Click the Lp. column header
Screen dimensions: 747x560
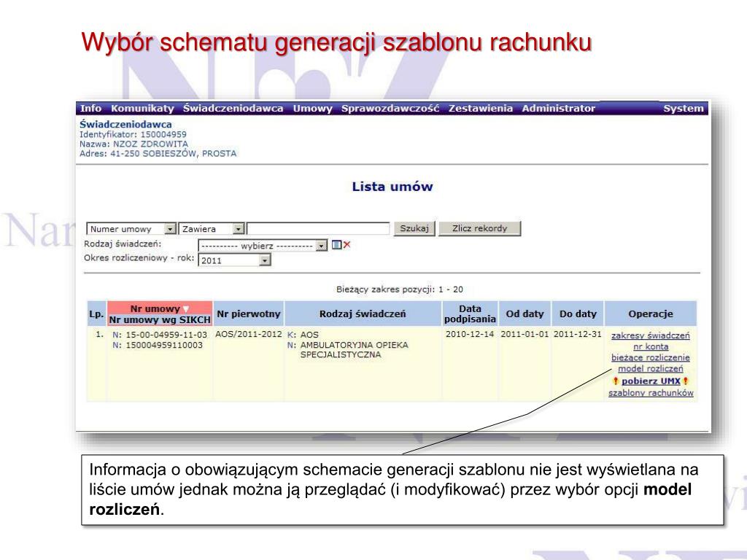tap(97, 314)
